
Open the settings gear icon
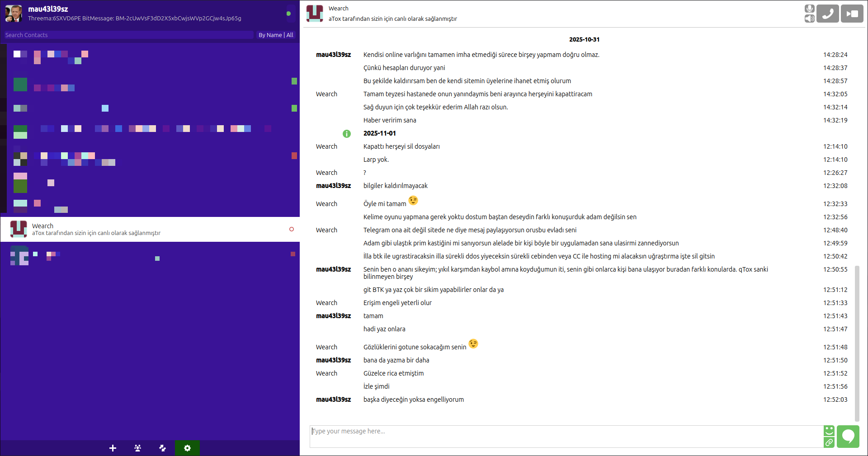pyautogui.click(x=187, y=448)
